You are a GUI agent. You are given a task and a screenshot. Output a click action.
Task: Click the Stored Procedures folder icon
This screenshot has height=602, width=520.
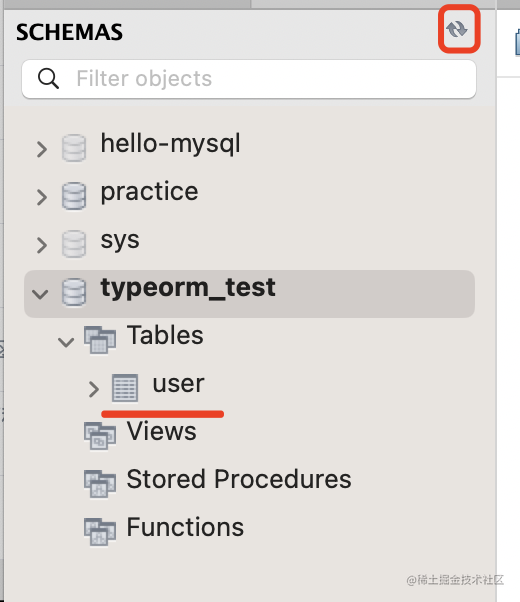pyautogui.click(x=100, y=484)
